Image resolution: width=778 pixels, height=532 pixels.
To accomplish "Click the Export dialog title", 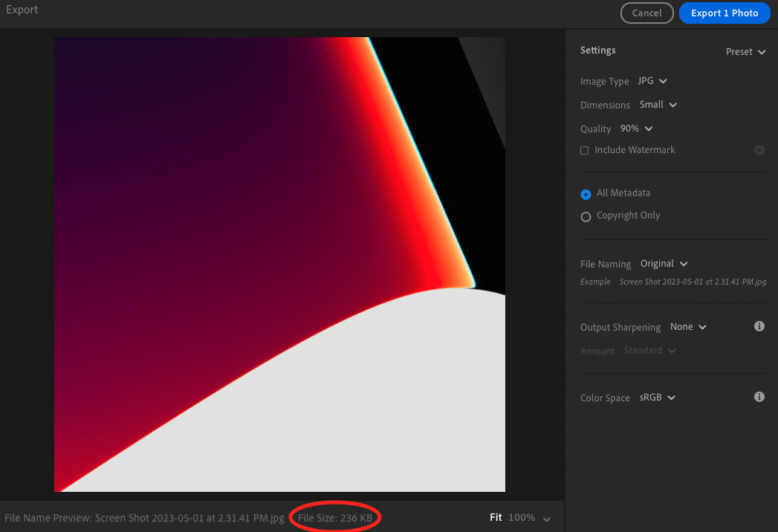I will (22, 10).
